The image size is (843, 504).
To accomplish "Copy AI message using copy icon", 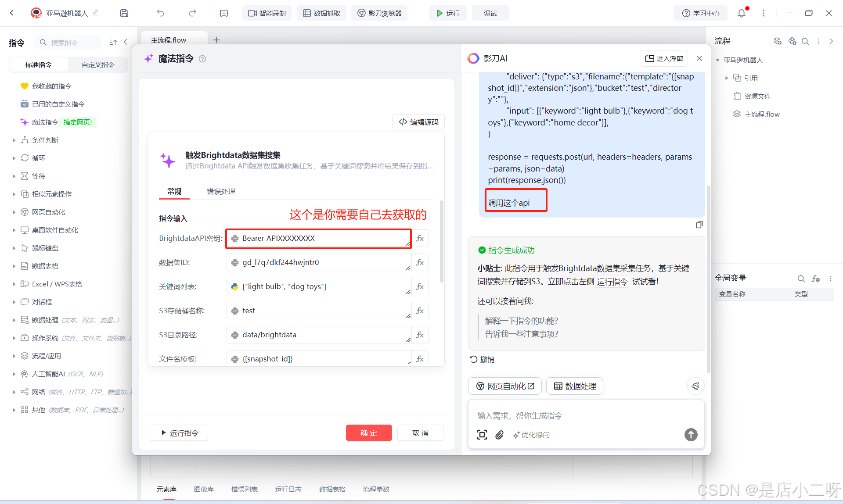I will click(699, 225).
